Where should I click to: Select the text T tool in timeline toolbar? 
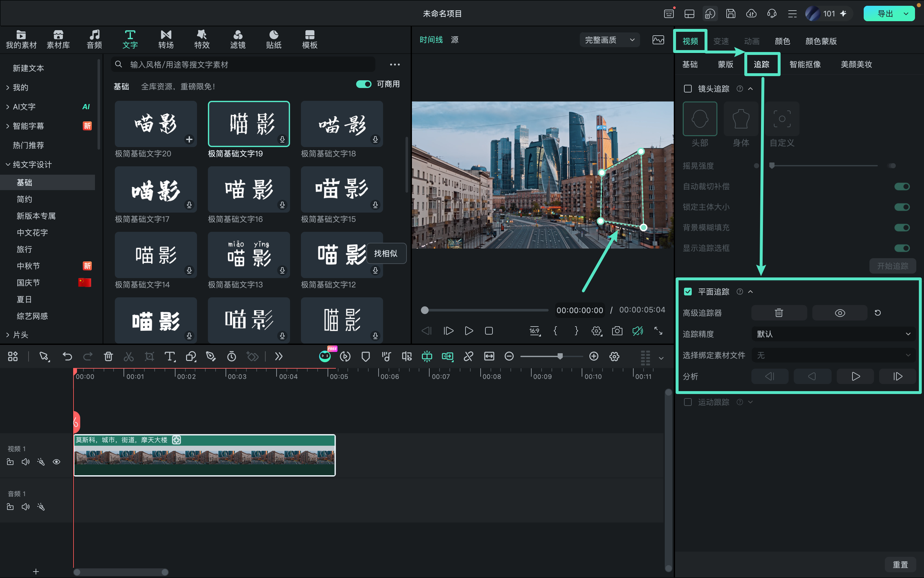(169, 356)
